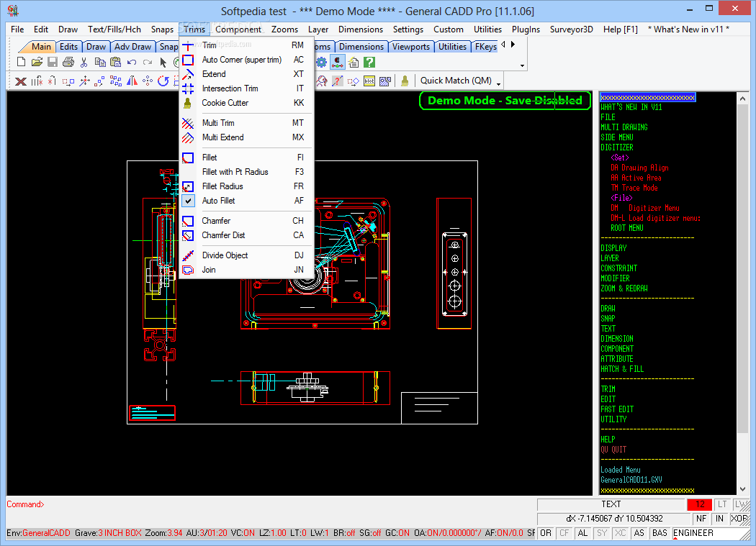
Task: Toggle the CF status button
Action: click(x=564, y=533)
